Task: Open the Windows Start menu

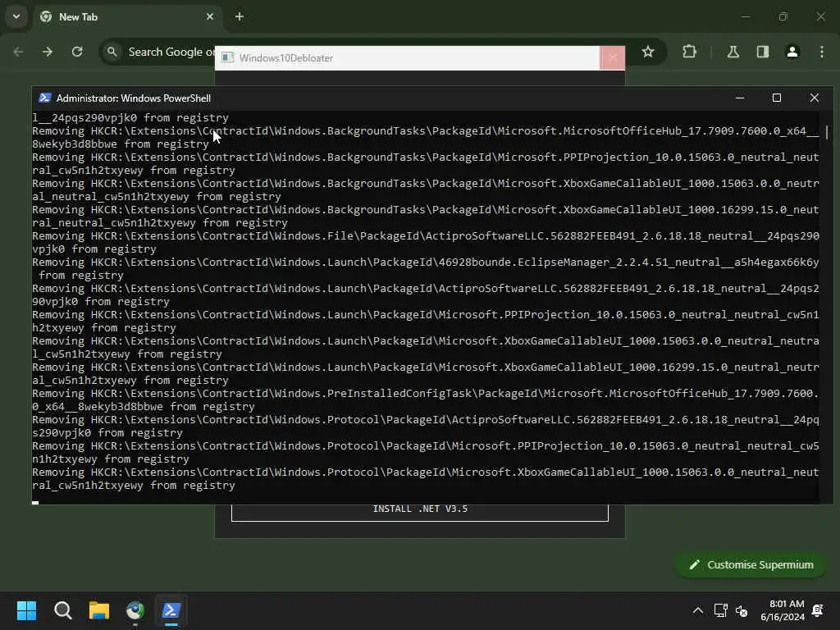Action: pyautogui.click(x=26, y=610)
